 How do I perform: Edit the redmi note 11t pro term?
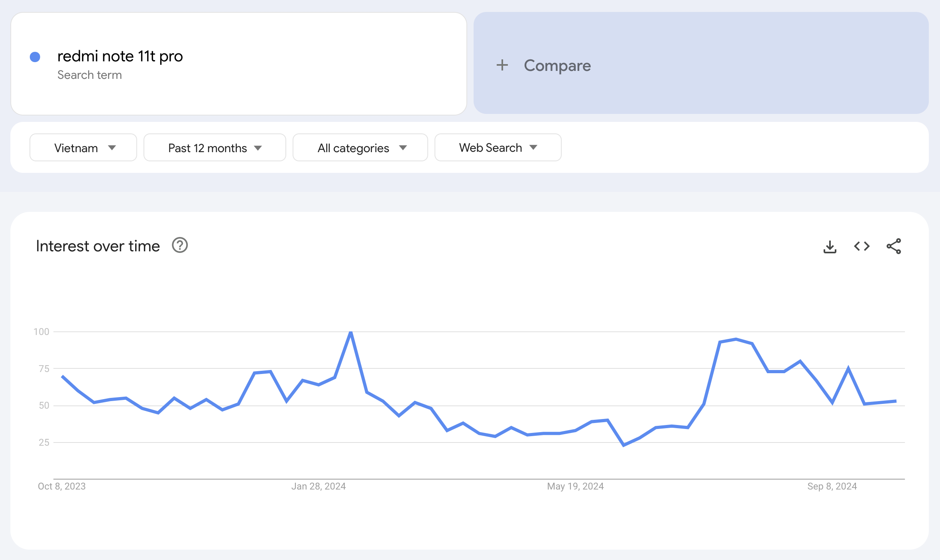pyautogui.click(x=120, y=56)
